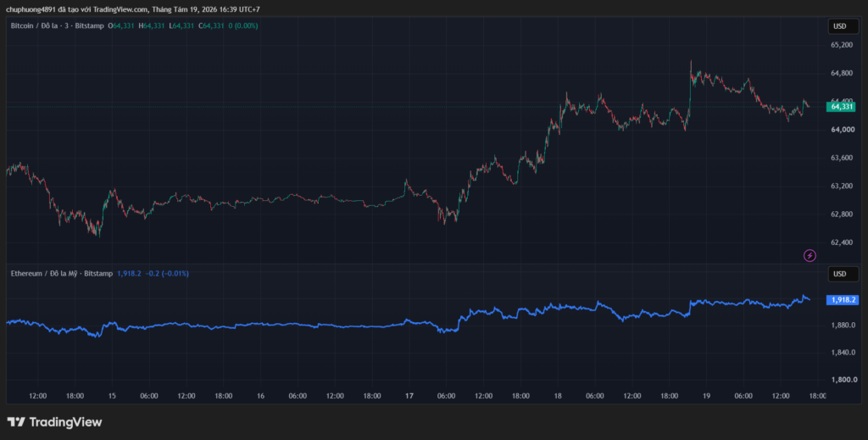This screenshot has height=440, width=868.
Task: Click the 64,800 price axis label
Action: pos(842,73)
